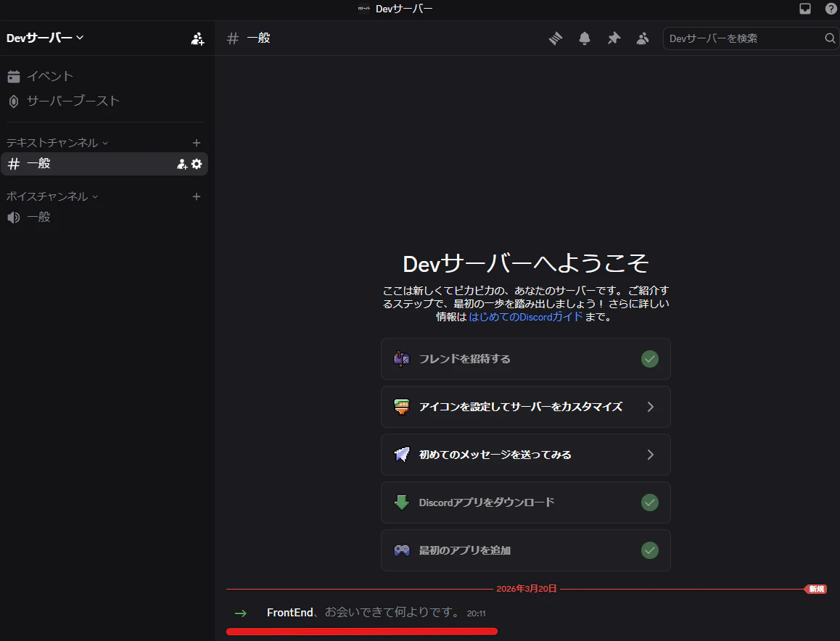Click the checkmark on Discordアプリをダウンロード
The width and height of the screenshot is (840, 641).
[650, 503]
